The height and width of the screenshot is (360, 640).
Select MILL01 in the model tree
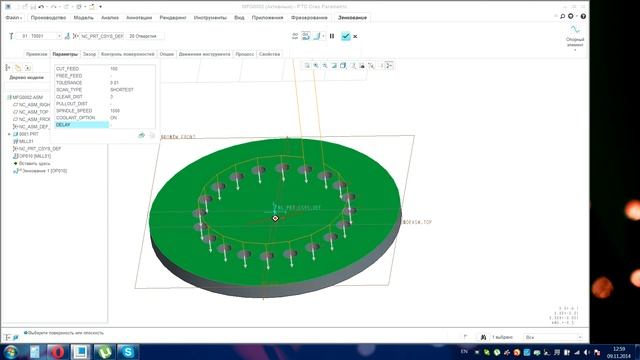click(23, 141)
